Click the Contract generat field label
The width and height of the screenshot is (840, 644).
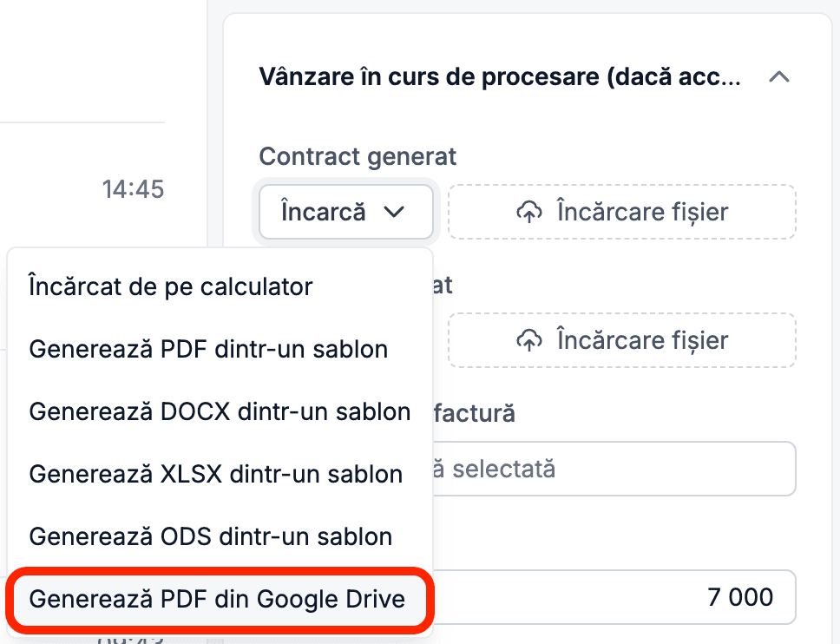coord(358,156)
